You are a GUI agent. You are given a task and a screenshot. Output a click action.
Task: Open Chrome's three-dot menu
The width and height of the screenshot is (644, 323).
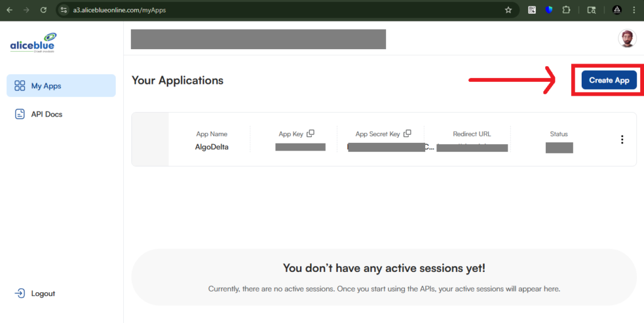click(x=635, y=10)
